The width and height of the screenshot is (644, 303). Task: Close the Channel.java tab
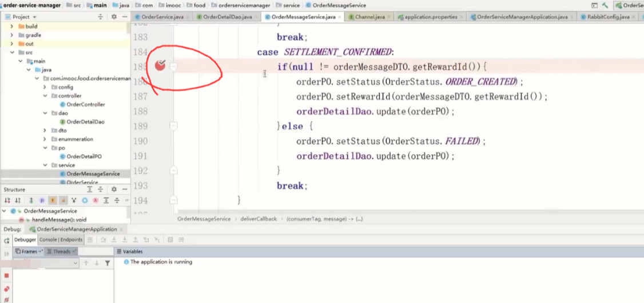(x=389, y=17)
